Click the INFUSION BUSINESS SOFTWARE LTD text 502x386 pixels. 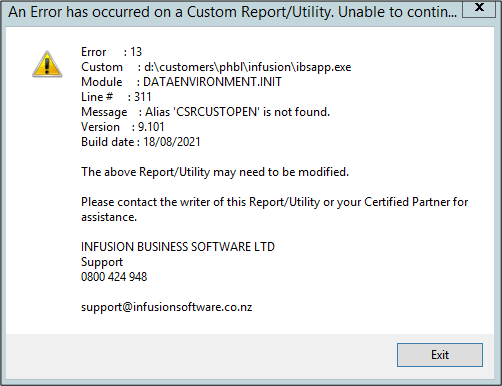pyautogui.click(x=178, y=247)
